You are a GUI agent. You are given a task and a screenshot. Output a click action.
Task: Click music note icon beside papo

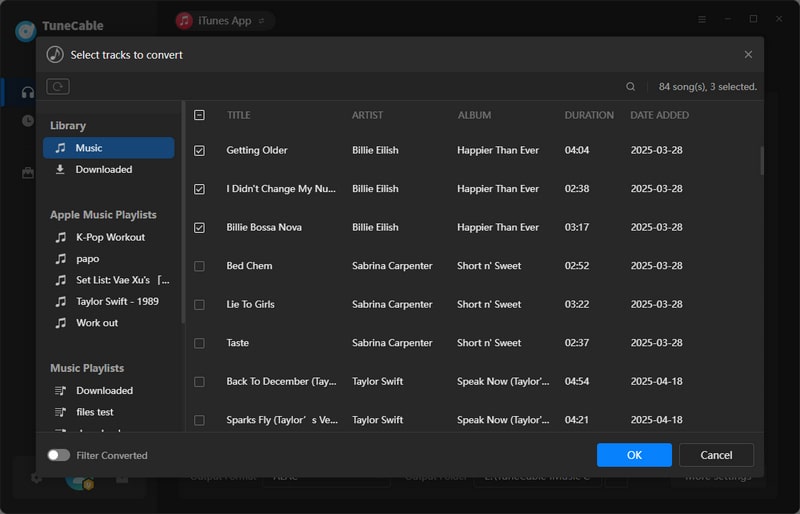click(x=61, y=258)
